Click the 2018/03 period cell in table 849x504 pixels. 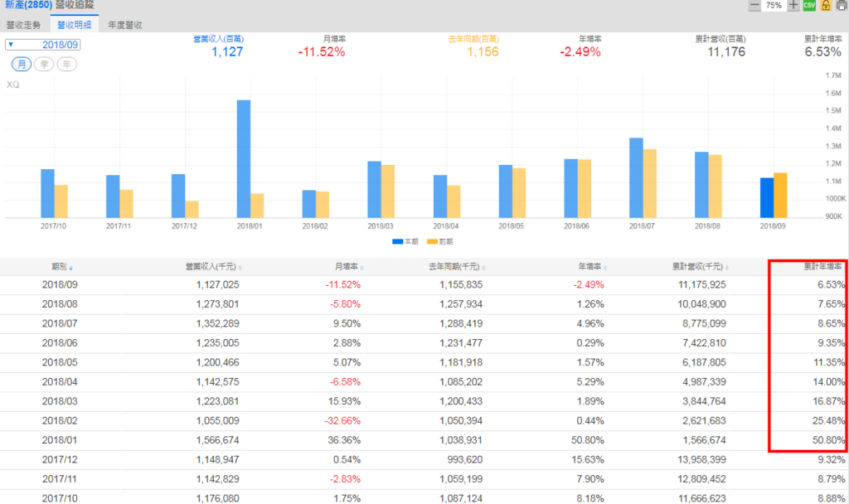pyautogui.click(x=60, y=402)
